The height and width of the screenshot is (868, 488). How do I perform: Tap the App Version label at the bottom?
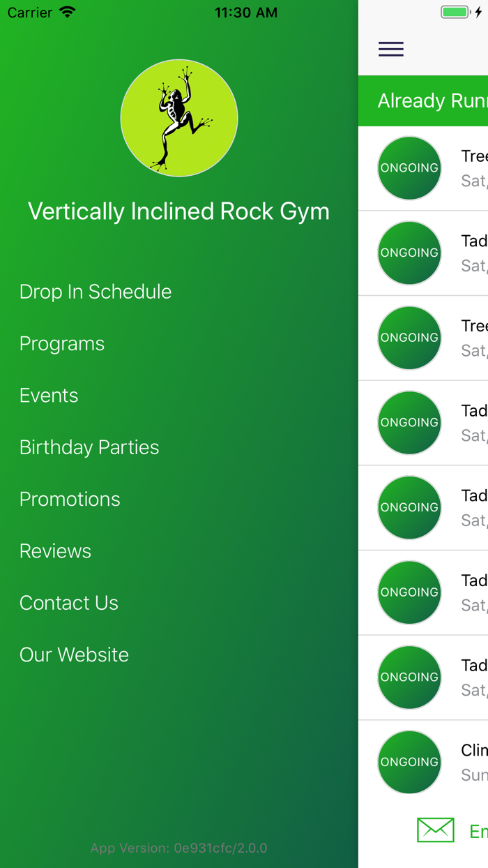pyautogui.click(x=179, y=848)
